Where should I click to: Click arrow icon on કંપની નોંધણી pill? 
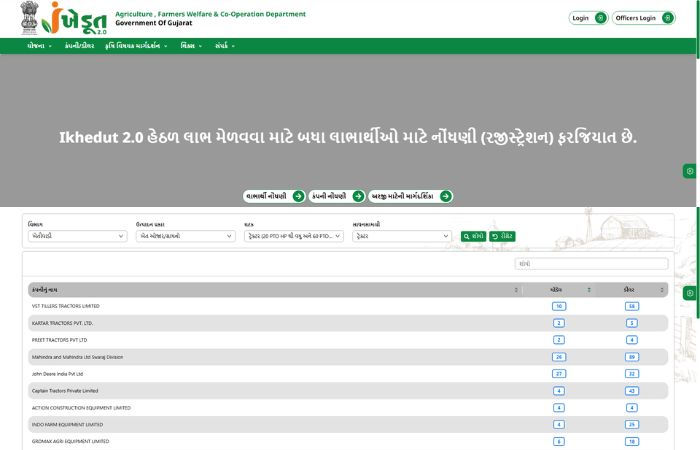coord(358,196)
